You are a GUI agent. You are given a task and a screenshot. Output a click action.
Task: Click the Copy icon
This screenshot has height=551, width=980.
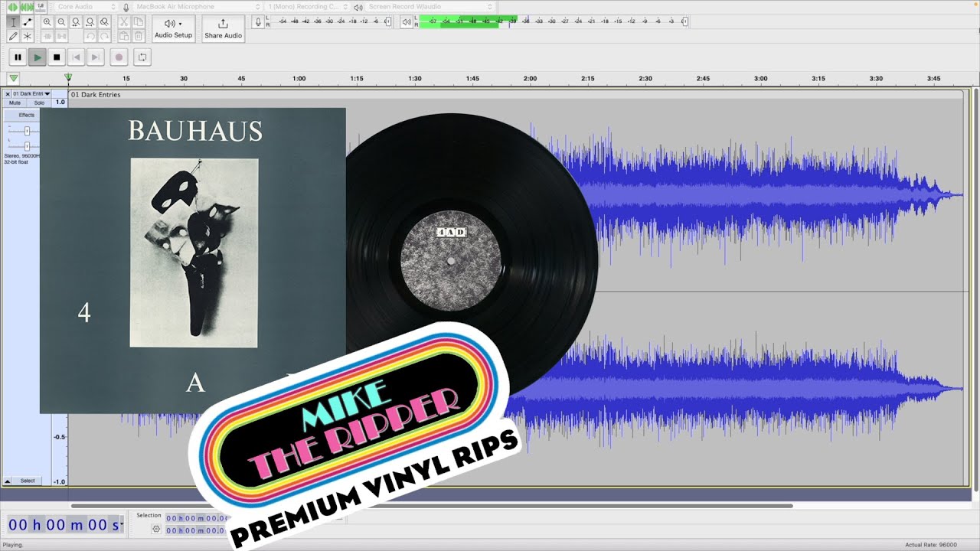[139, 22]
